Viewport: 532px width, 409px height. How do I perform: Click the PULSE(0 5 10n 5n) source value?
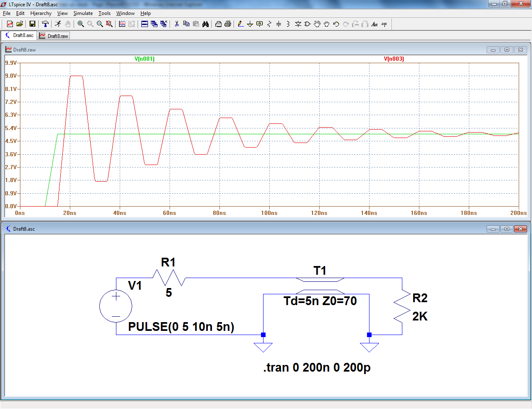(181, 327)
